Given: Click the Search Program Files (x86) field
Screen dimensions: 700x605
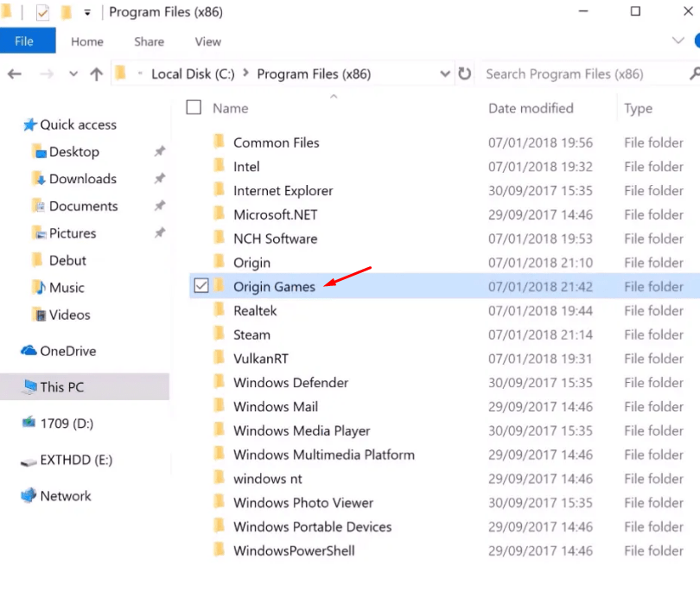Looking at the screenshot, I should point(579,74).
